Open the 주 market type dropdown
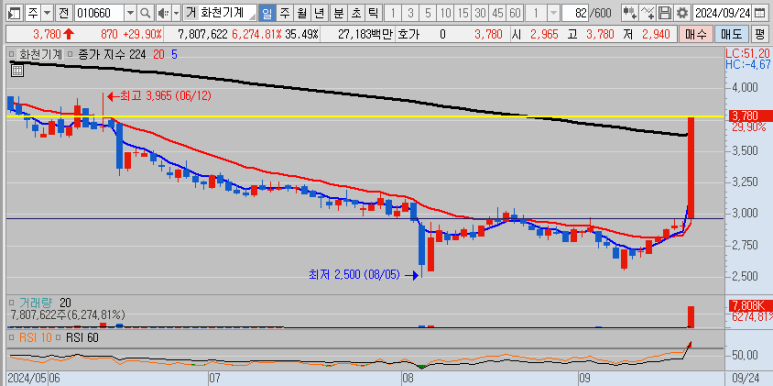Screen dimensions: 773x386 47,13
